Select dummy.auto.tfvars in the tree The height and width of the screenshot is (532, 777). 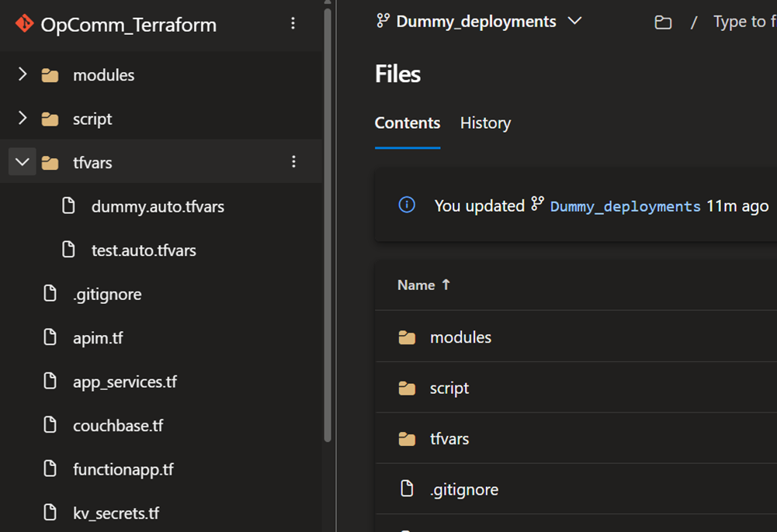click(x=158, y=207)
